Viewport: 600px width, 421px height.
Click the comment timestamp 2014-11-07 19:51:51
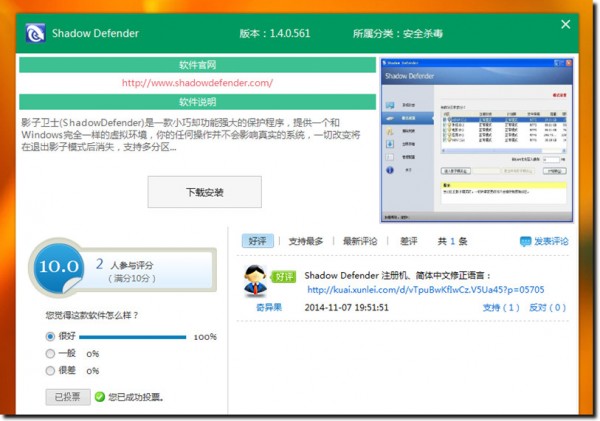[x=346, y=307]
